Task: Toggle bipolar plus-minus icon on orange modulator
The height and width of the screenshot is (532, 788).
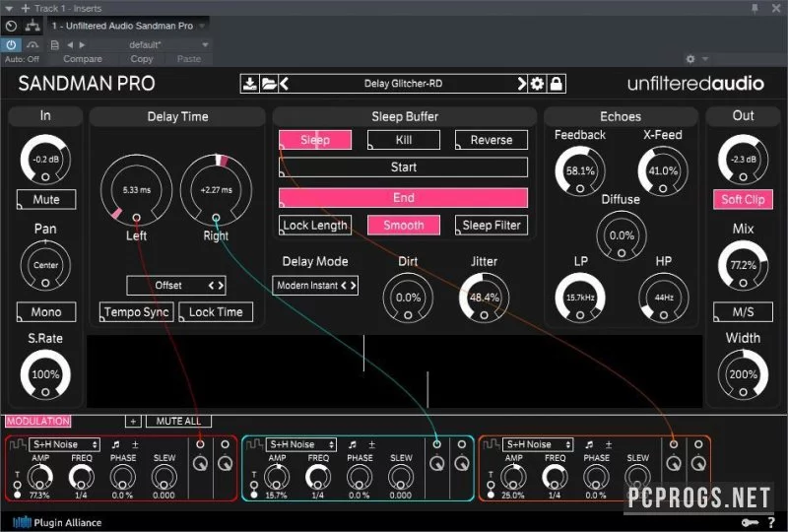Action: (609, 444)
